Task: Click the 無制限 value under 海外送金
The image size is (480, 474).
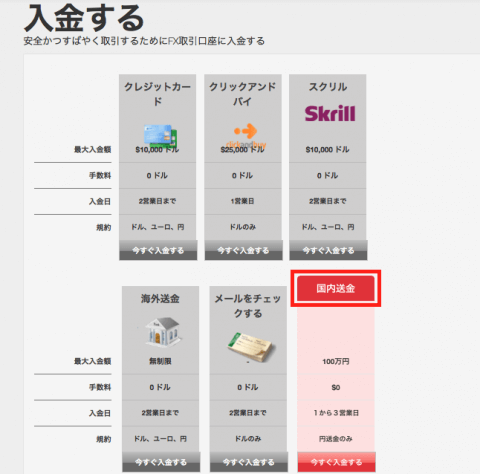Action: coord(160,361)
